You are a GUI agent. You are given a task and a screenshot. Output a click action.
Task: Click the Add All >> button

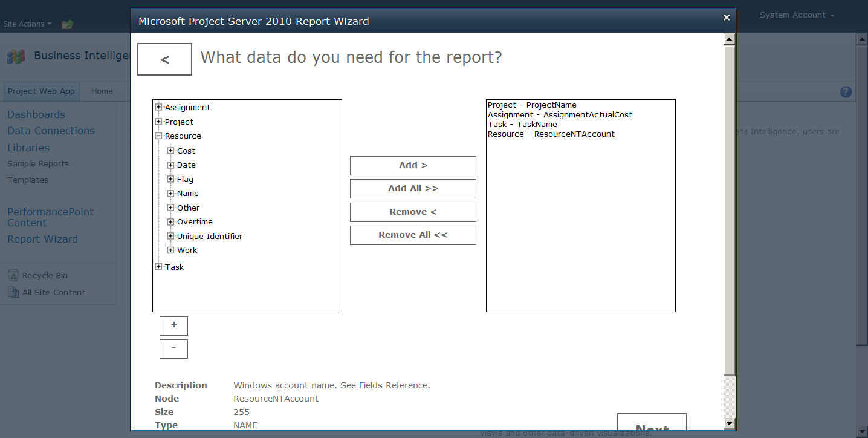(413, 188)
